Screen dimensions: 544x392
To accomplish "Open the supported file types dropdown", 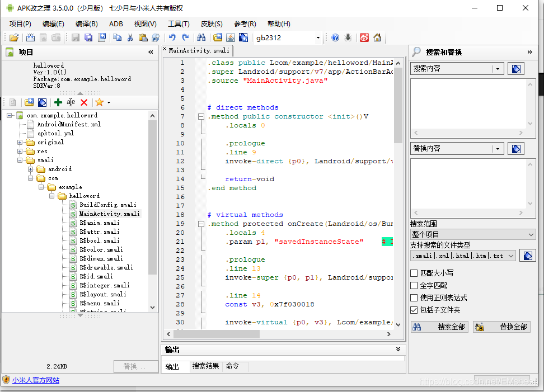I will pos(463,256).
